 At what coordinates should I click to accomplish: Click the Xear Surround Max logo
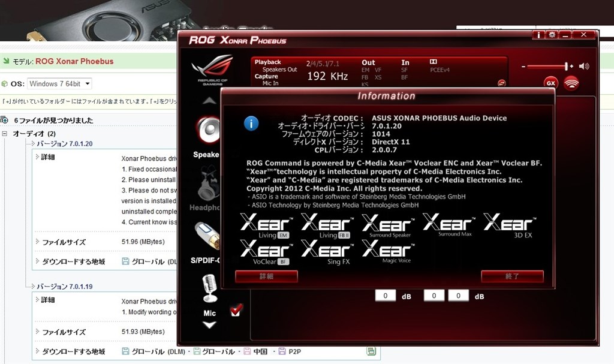click(449, 225)
